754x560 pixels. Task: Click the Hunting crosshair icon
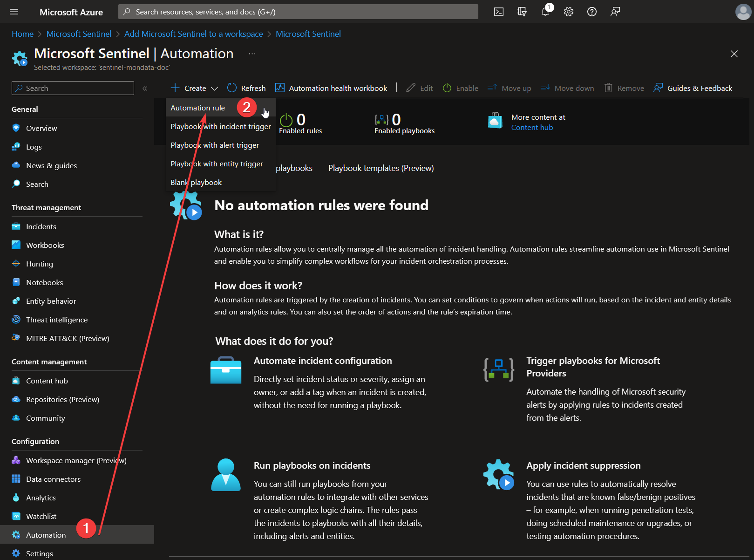(16, 264)
